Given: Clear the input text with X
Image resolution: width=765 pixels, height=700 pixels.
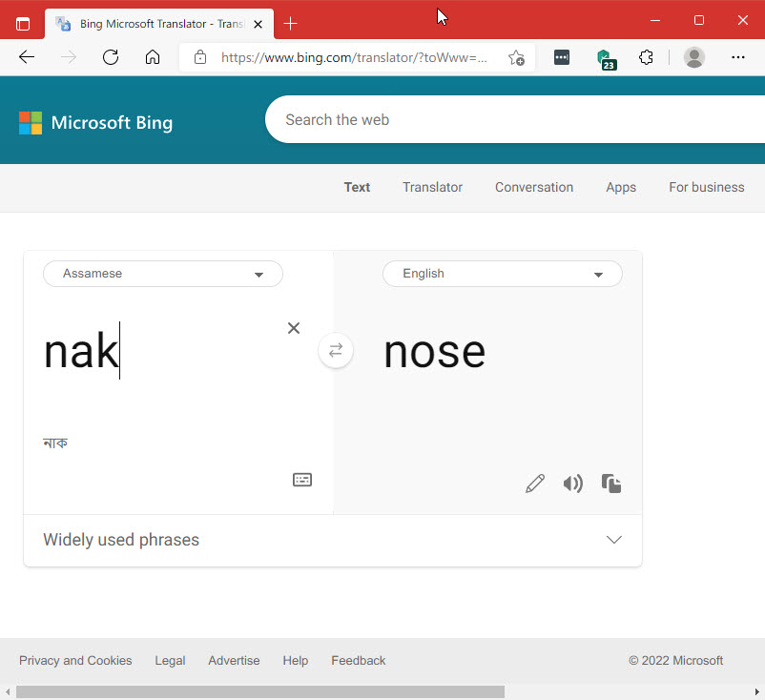Looking at the screenshot, I should click(x=294, y=328).
